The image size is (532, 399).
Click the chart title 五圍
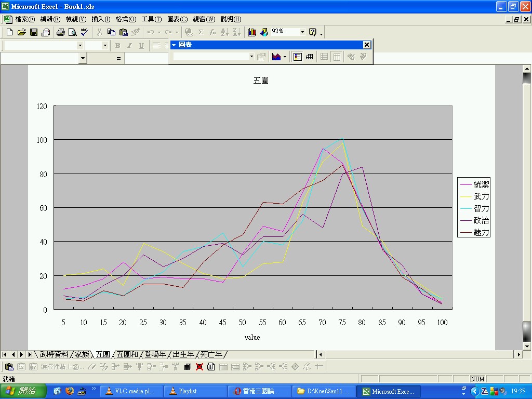[x=261, y=81]
